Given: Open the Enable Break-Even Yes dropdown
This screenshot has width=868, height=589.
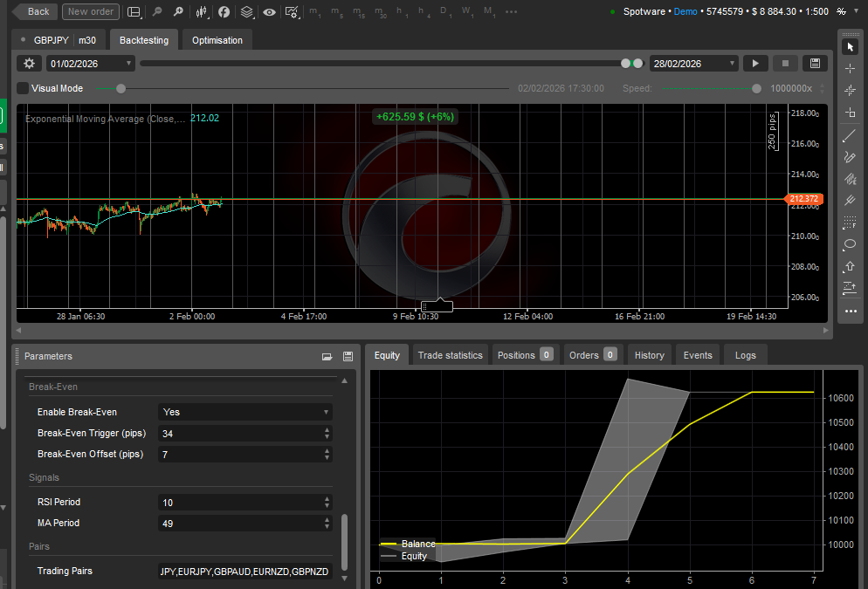Looking at the screenshot, I should (245, 412).
